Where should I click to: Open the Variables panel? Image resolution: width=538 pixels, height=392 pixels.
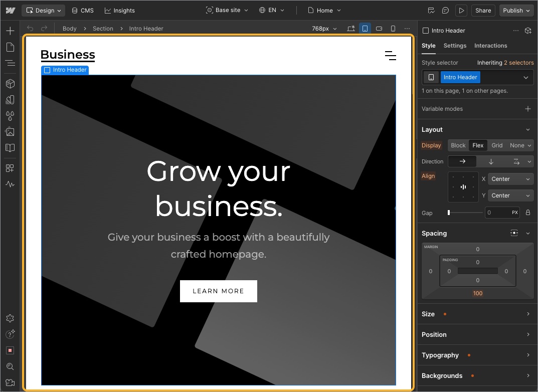tap(10, 116)
